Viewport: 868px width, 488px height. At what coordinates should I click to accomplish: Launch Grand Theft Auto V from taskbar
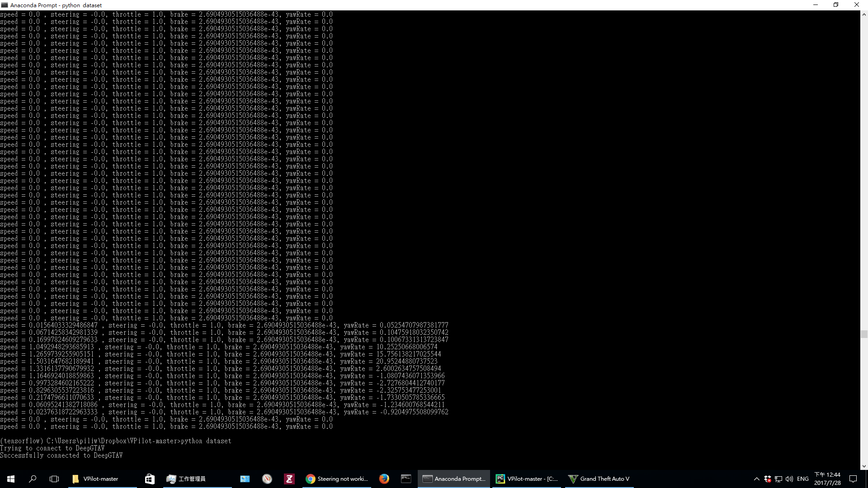click(x=599, y=479)
